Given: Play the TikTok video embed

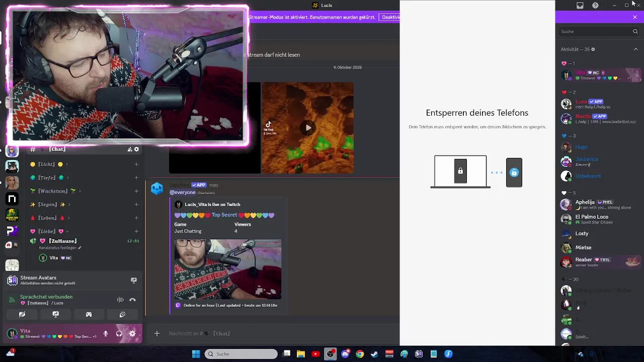Looking at the screenshot, I should click(308, 128).
